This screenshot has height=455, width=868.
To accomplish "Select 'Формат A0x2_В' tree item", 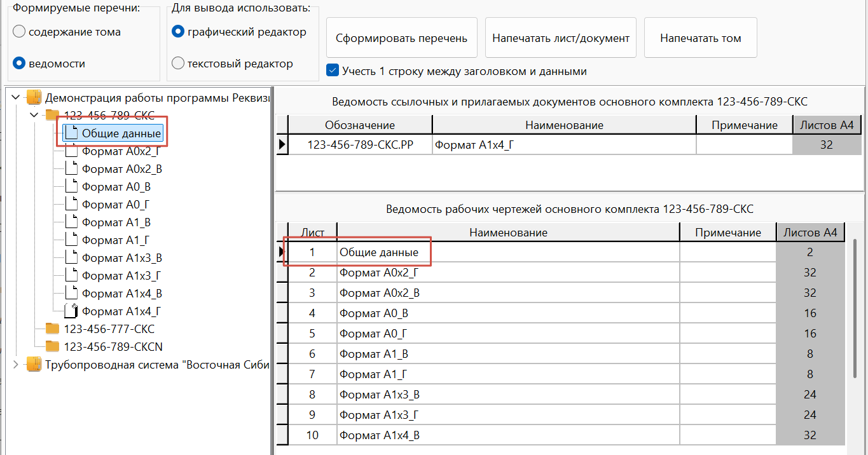I will [x=123, y=169].
